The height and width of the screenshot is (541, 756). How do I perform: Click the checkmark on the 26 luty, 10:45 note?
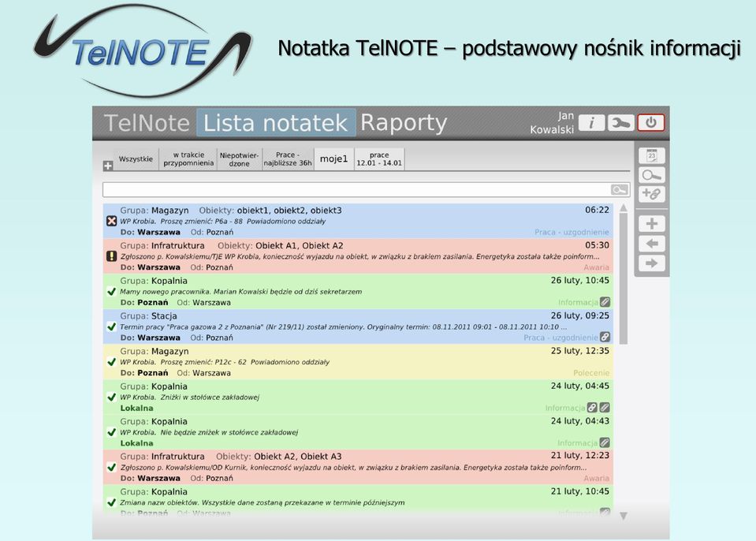pos(111,291)
